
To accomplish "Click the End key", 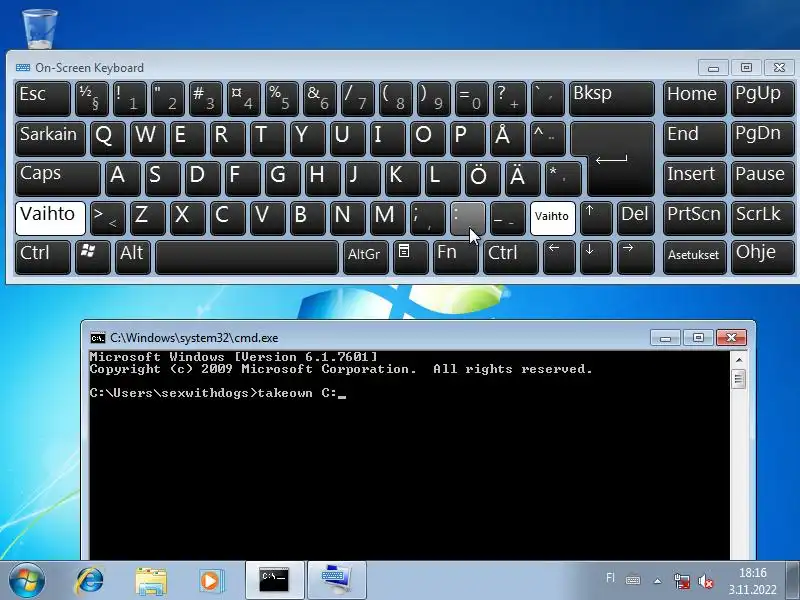I will pos(694,138).
